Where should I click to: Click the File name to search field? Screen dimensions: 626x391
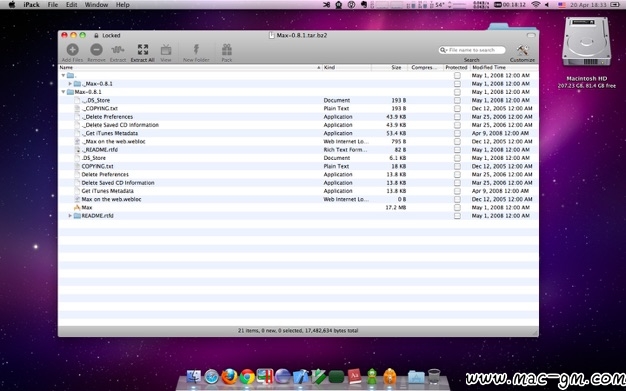click(472, 50)
